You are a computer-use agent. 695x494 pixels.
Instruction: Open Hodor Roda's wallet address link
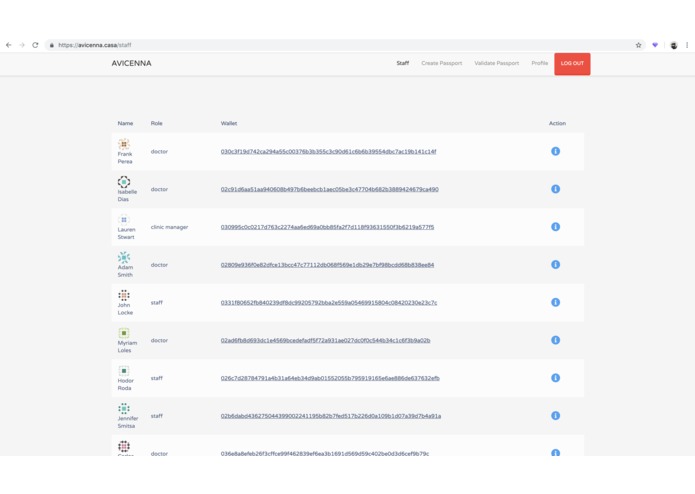pos(330,378)
